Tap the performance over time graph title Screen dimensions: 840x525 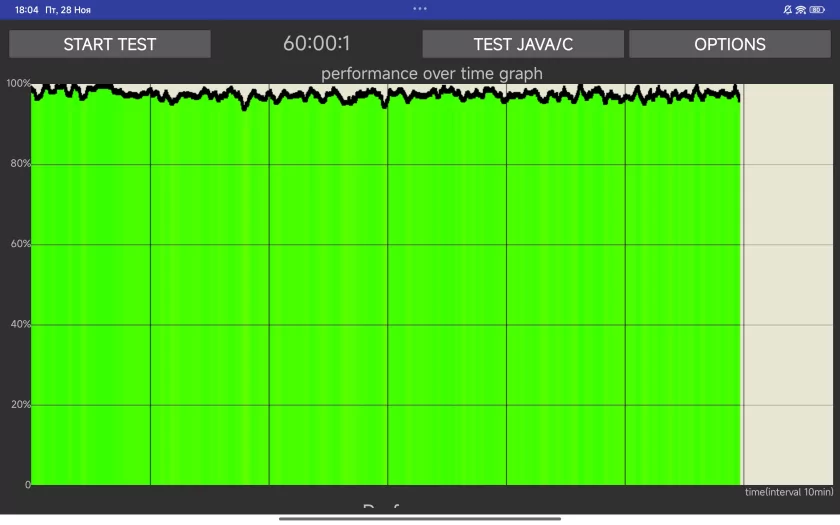coord(431,73)
